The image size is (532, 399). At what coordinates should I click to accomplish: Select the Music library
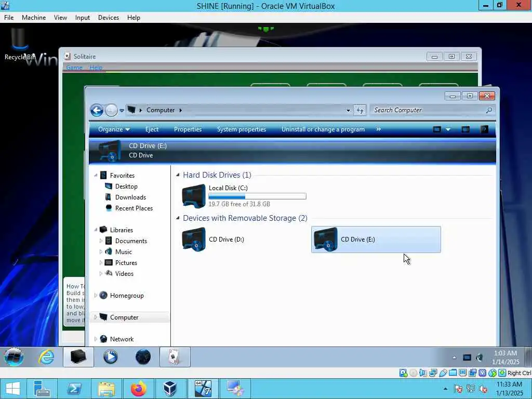click(123, 252)
